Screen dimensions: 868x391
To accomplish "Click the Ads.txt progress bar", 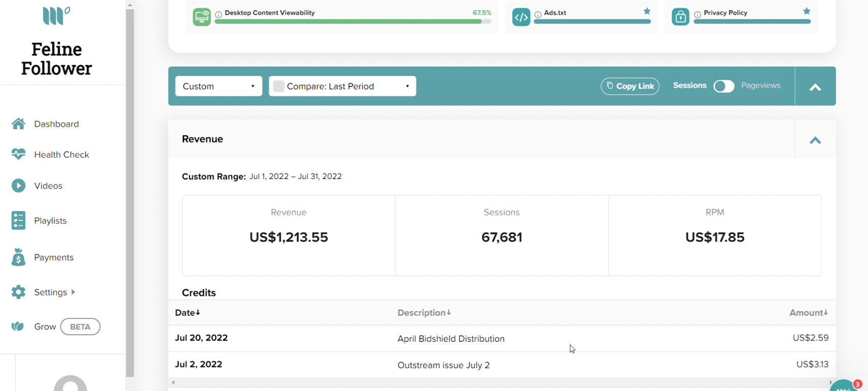I will pos(592,22).
